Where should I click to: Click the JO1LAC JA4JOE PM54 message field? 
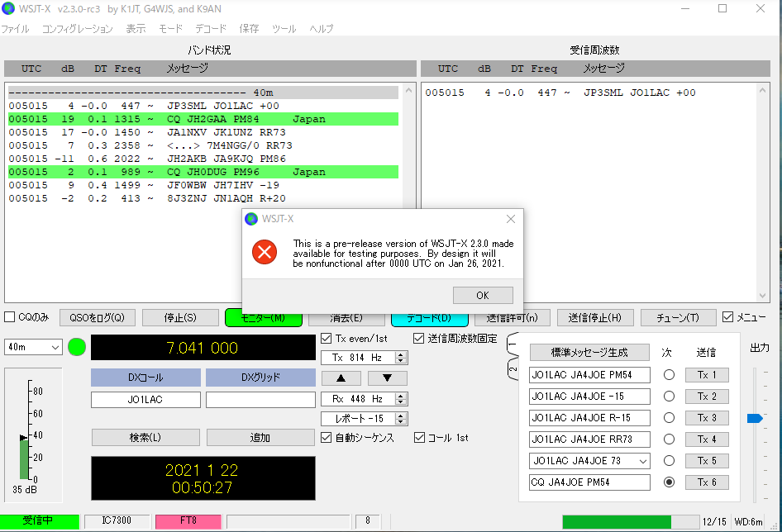point(589,375)
